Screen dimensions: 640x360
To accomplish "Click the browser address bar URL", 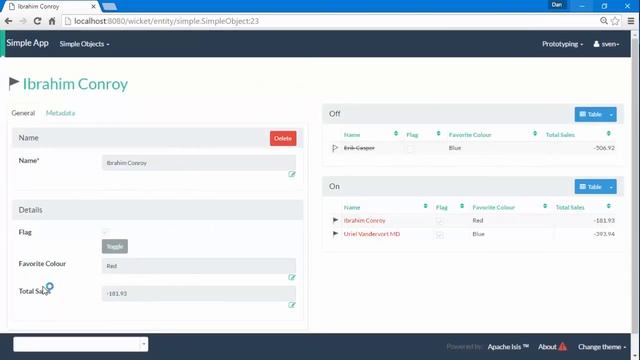I will tap(166, 21).
